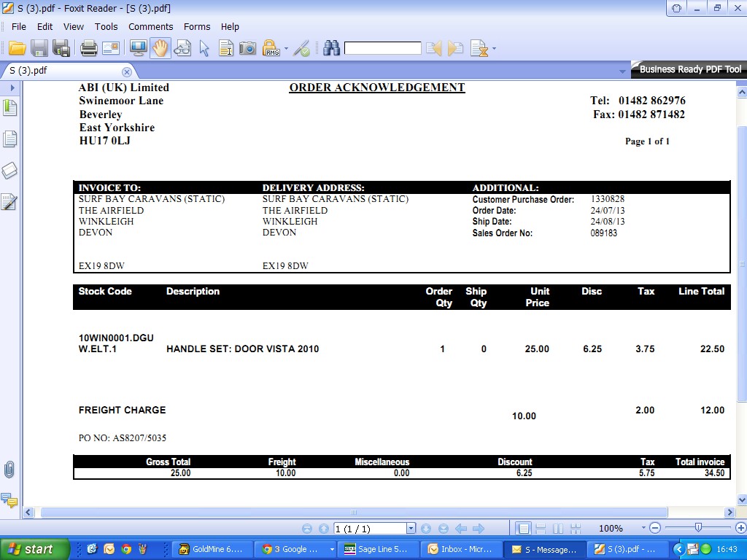
Task: Click the zoom in plus button
Action: pos(740,529)
